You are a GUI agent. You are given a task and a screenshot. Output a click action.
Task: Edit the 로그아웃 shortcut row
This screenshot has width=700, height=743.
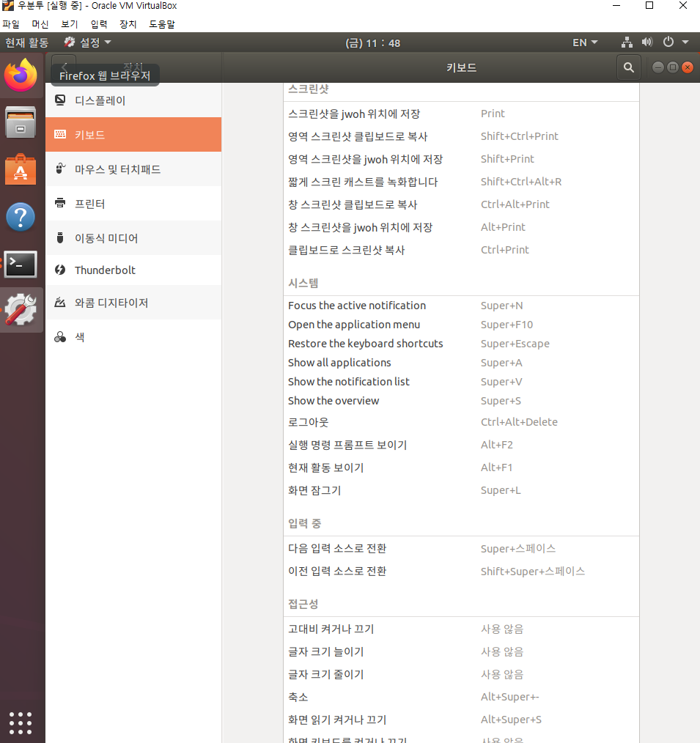(x=461, y=422)
